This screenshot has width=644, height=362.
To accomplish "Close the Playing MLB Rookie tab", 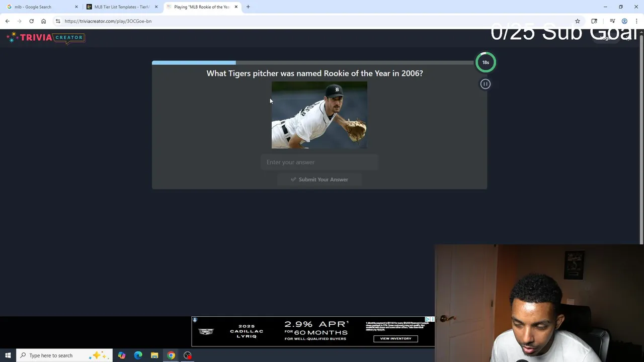I will [x=236, y=7].
